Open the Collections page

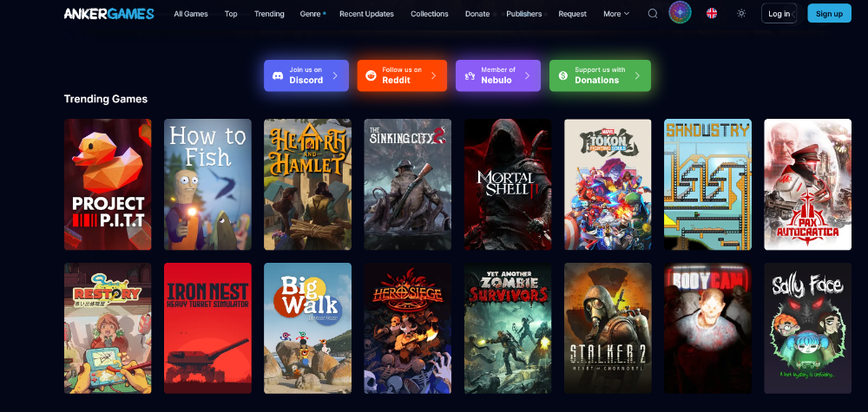[430, 14]
